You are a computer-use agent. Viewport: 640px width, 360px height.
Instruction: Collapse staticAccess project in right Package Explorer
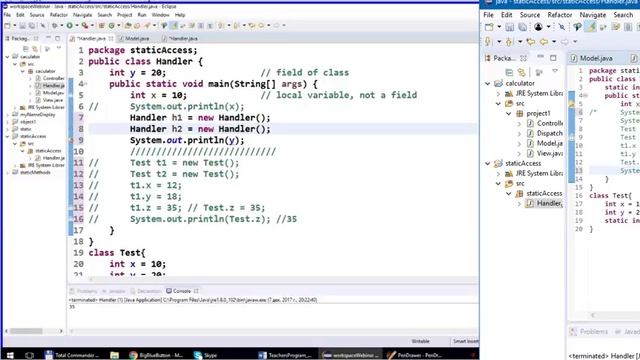[488, 163]
